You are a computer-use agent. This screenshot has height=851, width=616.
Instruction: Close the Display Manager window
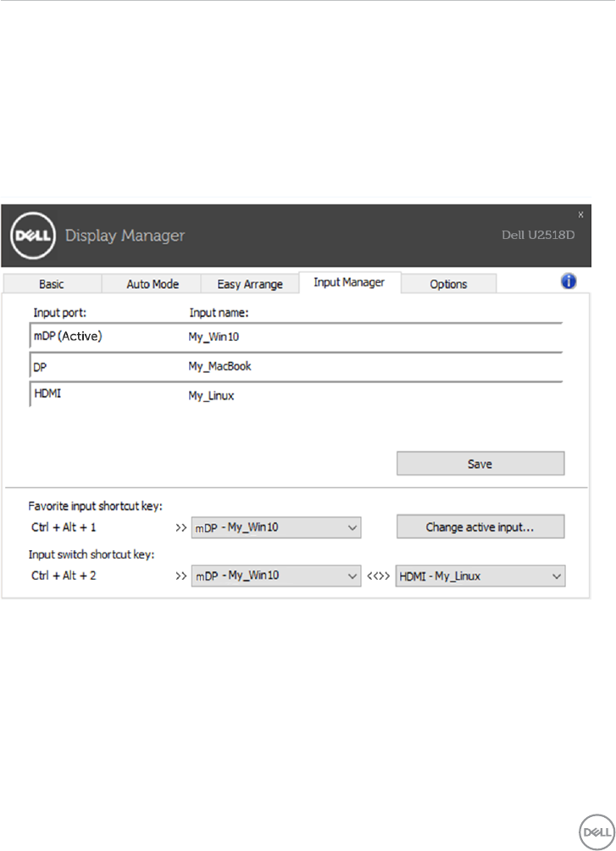click(x=580, y=214)
